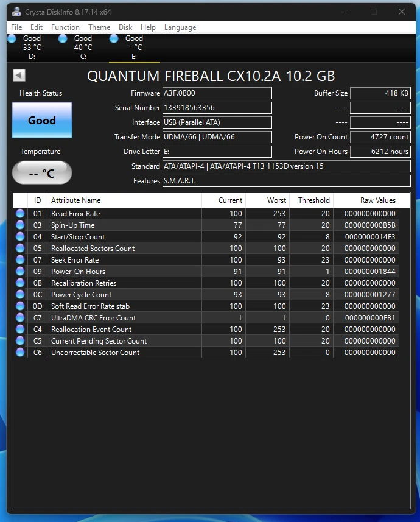The image size is (420, 522).
Task: Click raw value 000000001277
Action: [369, 295]
